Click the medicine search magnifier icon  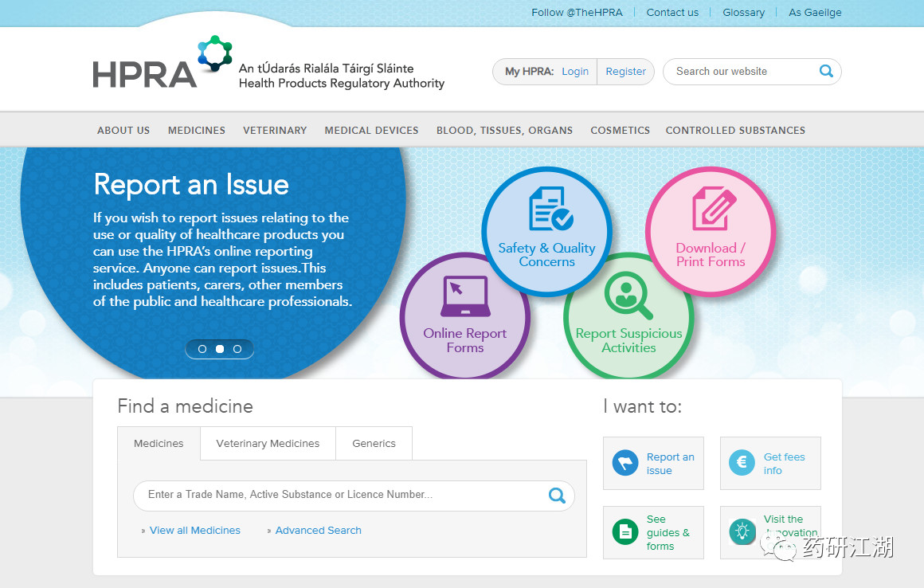coord(557,496)
